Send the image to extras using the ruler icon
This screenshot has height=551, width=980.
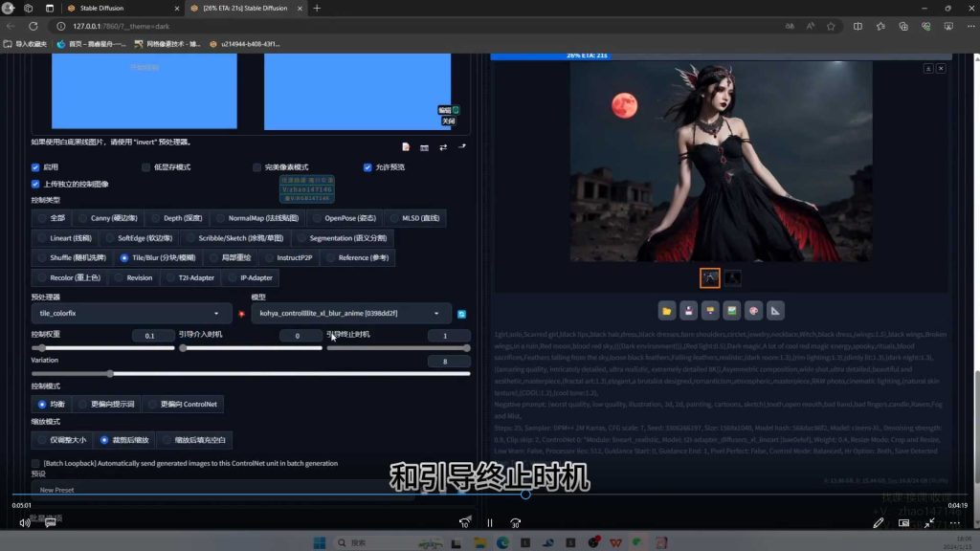[x=775, y=310]
